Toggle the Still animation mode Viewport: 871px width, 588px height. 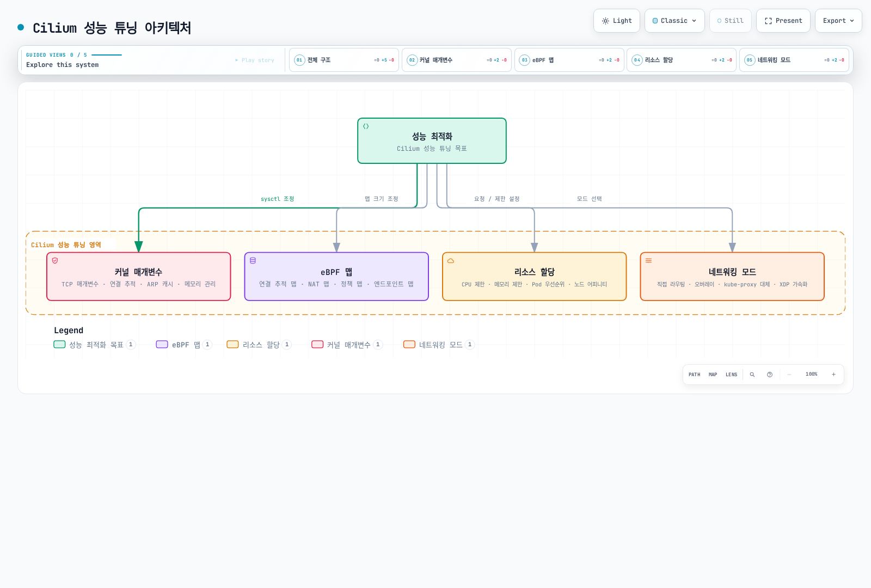731,21
